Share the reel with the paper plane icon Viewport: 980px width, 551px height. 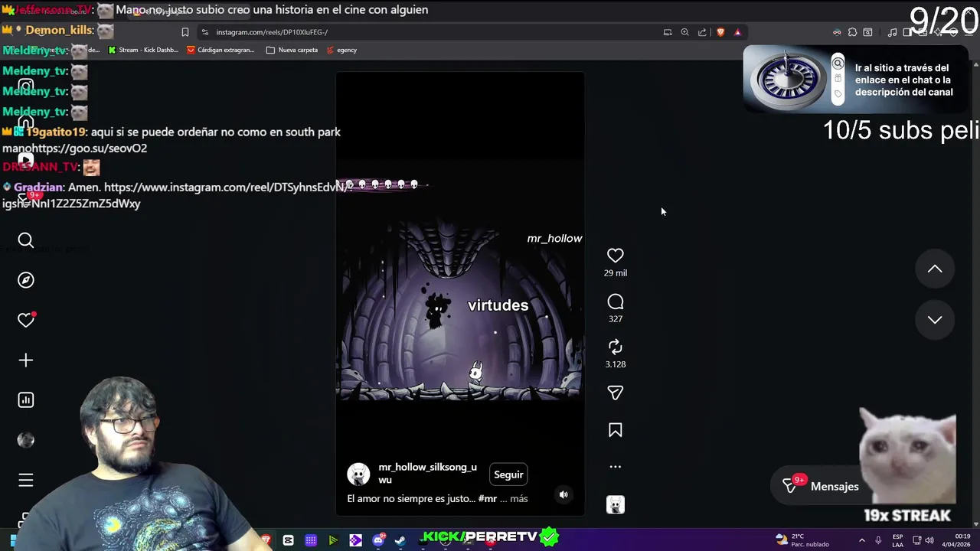pos(615,393)
